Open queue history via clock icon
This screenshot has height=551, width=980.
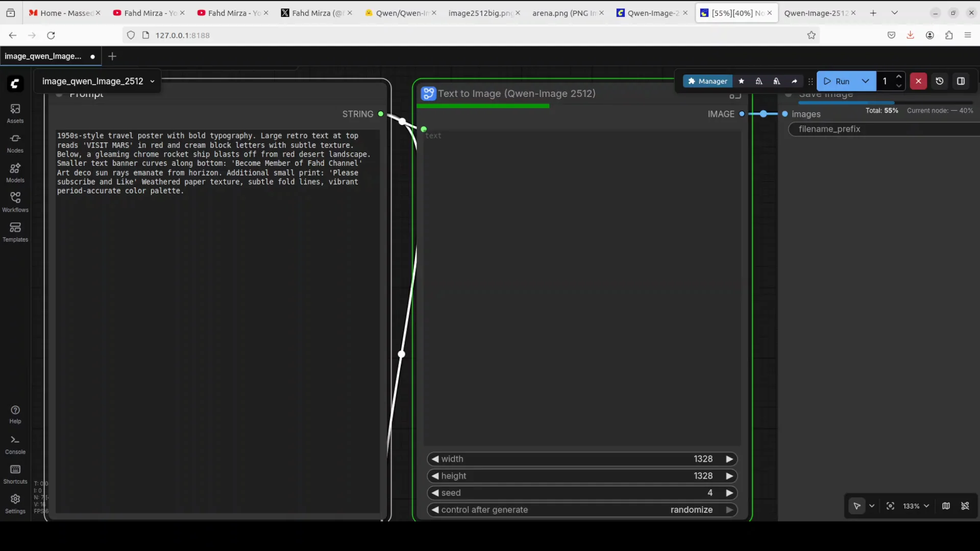940,81
